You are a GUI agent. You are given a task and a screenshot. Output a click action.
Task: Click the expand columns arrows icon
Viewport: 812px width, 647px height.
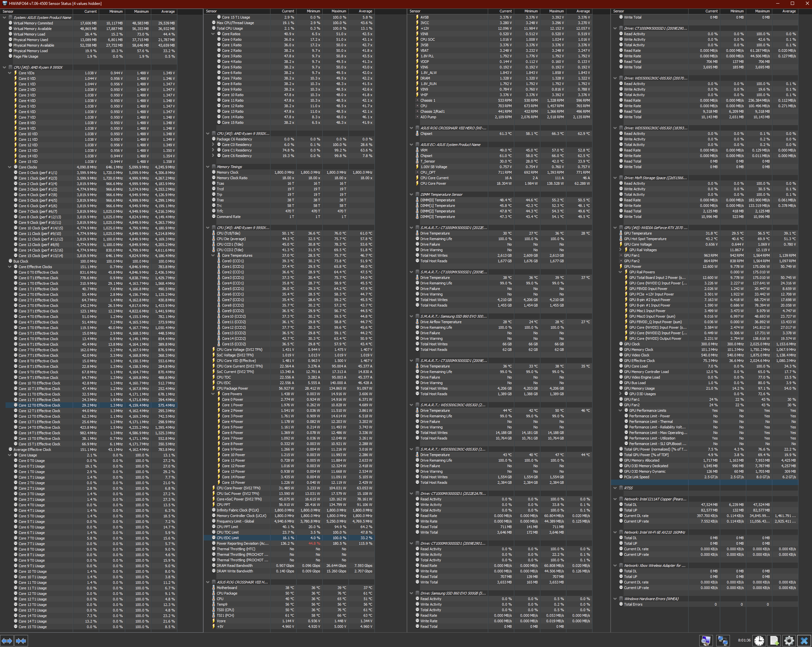tap(7, 640)
